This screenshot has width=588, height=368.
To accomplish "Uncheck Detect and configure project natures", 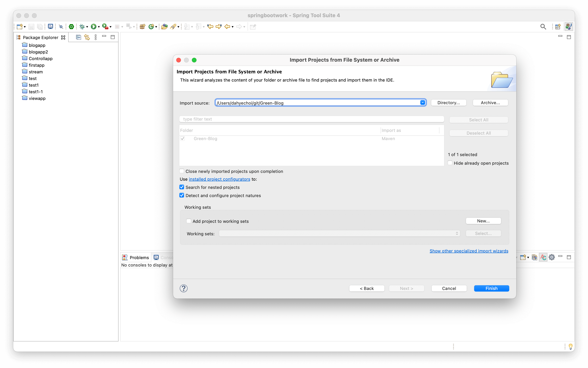I will pyautogui.click(x=182, y=196).
